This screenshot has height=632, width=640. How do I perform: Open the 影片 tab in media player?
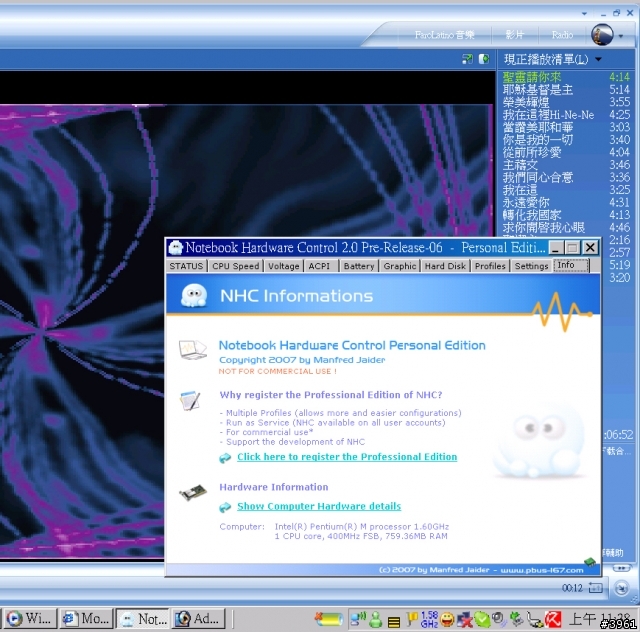514,35
